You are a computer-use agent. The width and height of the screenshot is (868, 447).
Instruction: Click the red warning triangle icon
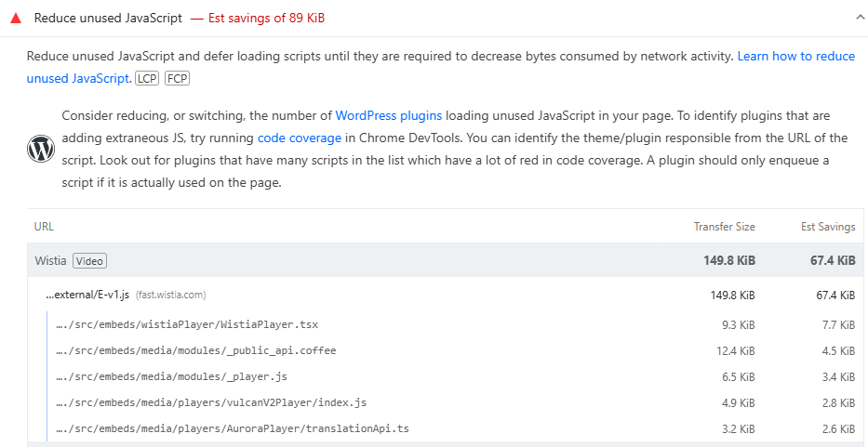16,19
